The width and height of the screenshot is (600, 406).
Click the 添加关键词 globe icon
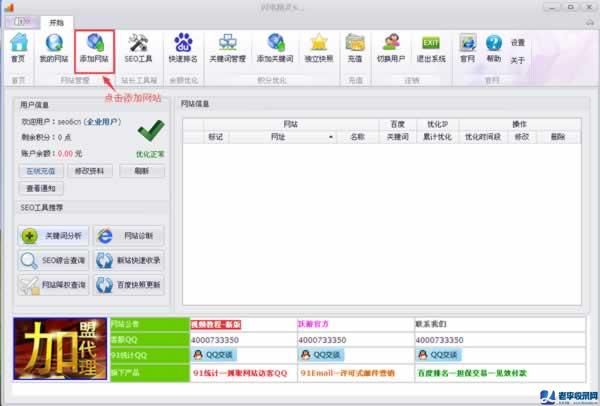click(x=275, y=48)
